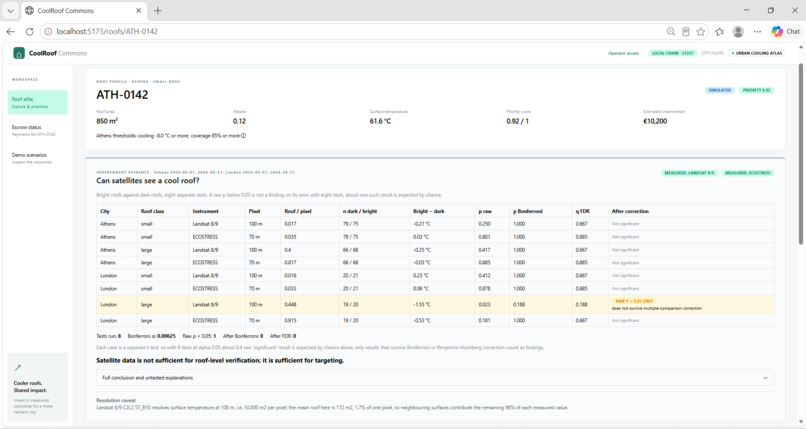Image resolution: width=806 pixels, height=429 pixels.
Task: Click the RAW P < 0.05 ONLY tag
Action: coord(634,301)
